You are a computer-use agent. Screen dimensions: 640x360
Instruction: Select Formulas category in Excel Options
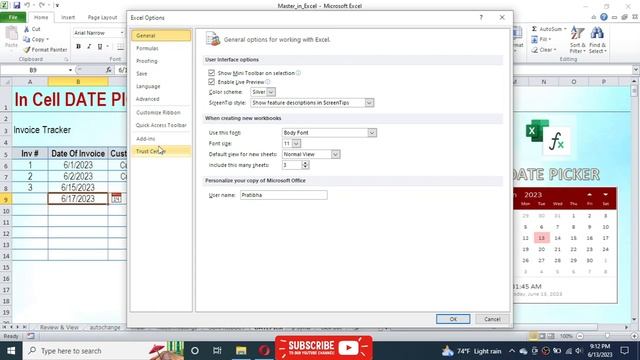[161, 48]
